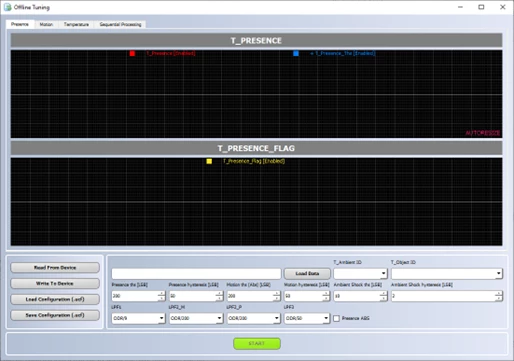The height and width of the screenshot is (361, 514).
Task: Click Load Configuration (.acf) button
Action: click(x=55, y=299)
